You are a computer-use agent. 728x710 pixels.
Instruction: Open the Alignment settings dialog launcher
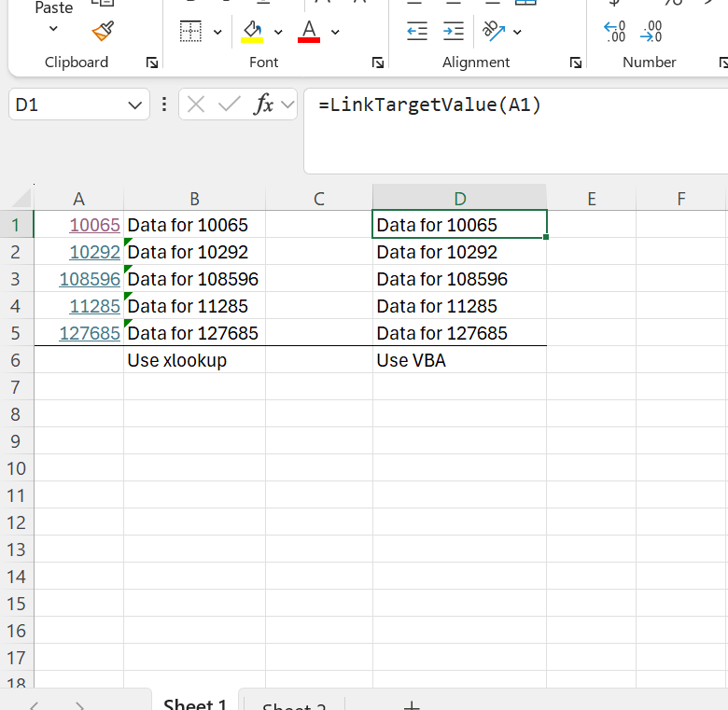[576, 63]
